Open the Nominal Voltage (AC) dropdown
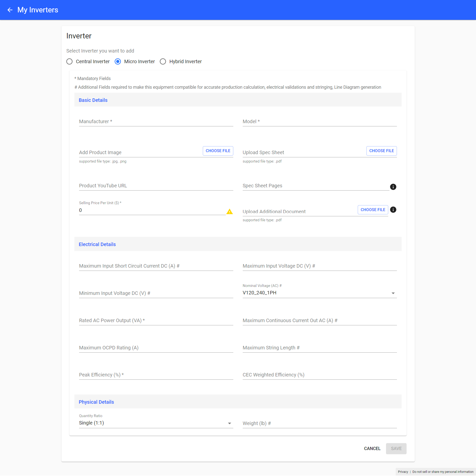This screenshot has height=476, width=476. coord(319,293)
